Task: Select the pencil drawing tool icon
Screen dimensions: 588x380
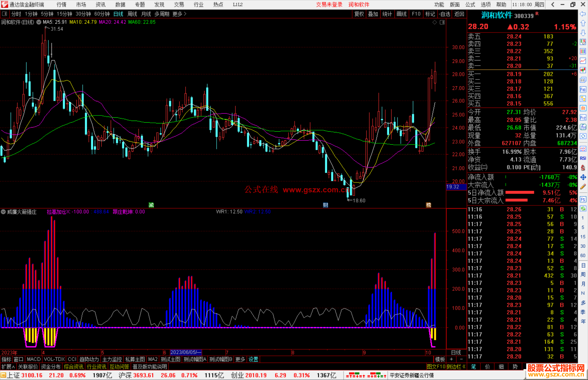Action: pyautogui.click(x=583, y=187)
